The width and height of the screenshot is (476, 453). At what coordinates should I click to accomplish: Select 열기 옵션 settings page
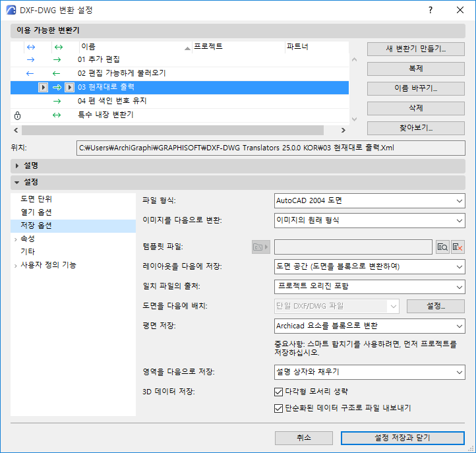coord(36,212)
